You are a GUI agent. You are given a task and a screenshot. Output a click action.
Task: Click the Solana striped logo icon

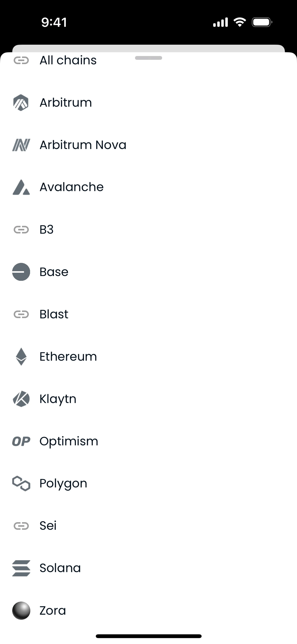click(21, 568)
